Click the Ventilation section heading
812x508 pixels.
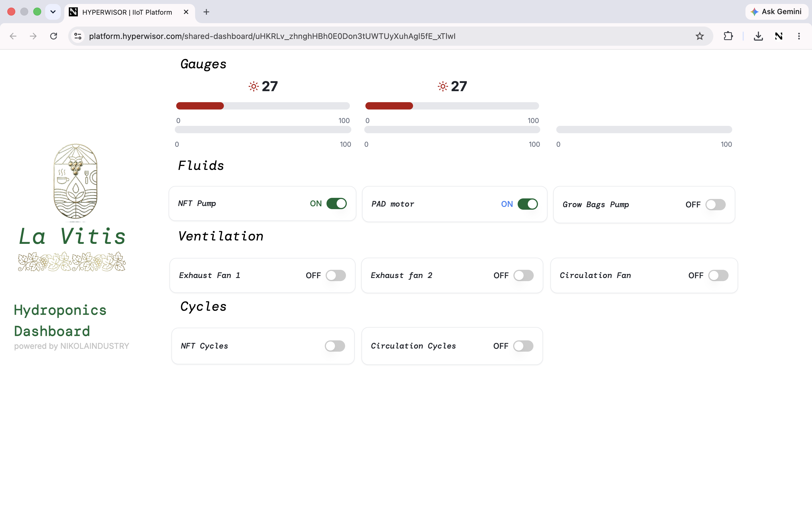pos(220,236)
